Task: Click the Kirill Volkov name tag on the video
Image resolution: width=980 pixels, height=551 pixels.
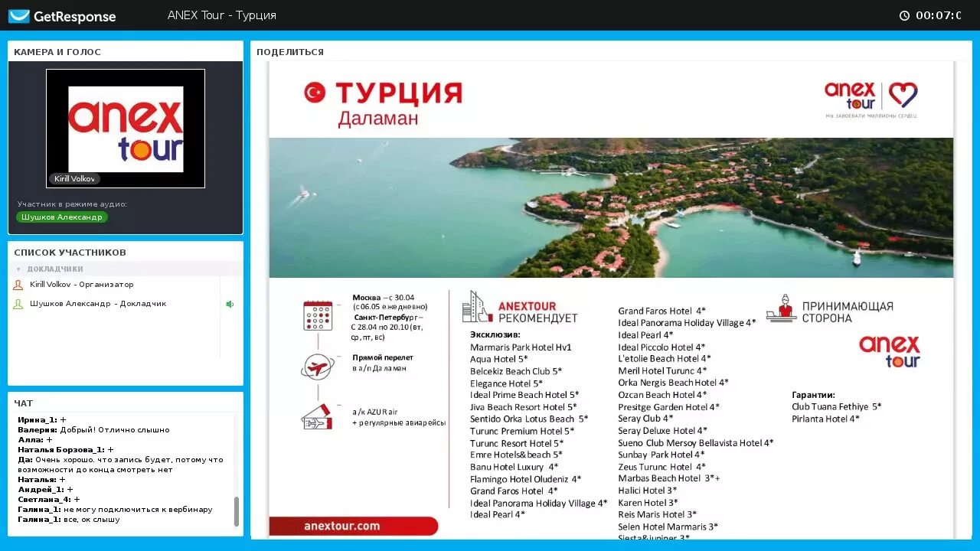Action: tap(75, 179)
